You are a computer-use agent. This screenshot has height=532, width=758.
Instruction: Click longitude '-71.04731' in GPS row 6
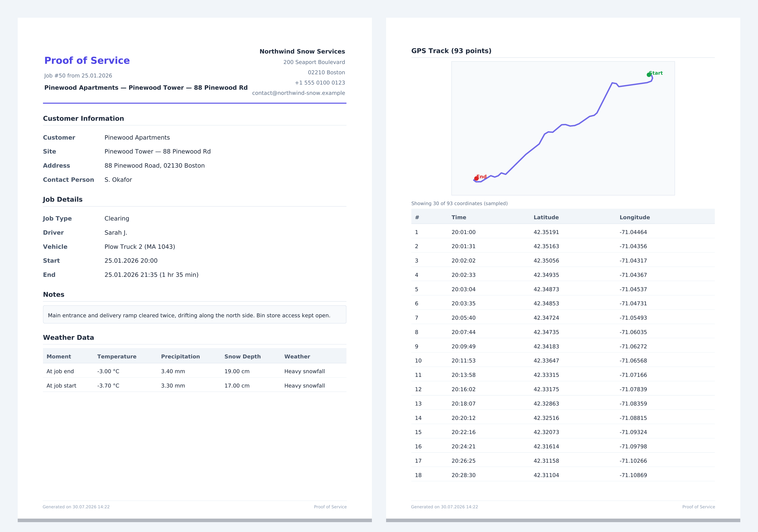coord(633,304)
